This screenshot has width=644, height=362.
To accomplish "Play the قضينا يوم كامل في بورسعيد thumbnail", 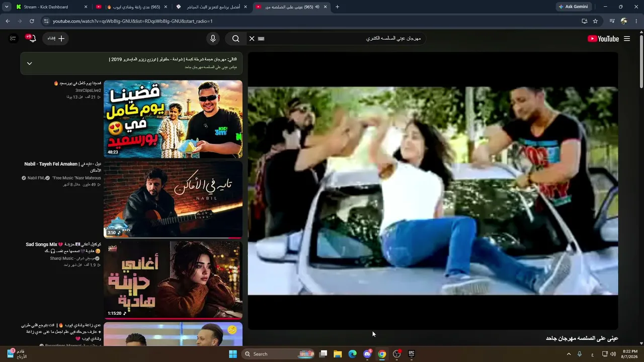I will [x=173, y=119].
